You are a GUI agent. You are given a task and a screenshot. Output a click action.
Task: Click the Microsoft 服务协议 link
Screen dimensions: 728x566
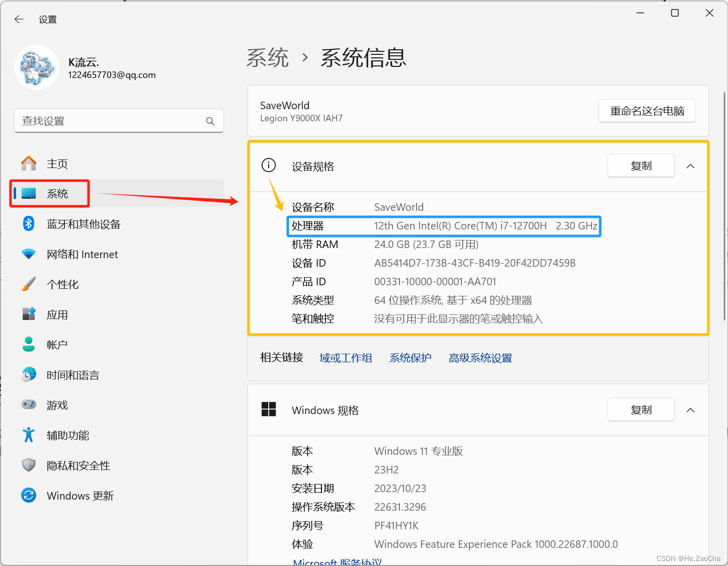pos(338,561)
